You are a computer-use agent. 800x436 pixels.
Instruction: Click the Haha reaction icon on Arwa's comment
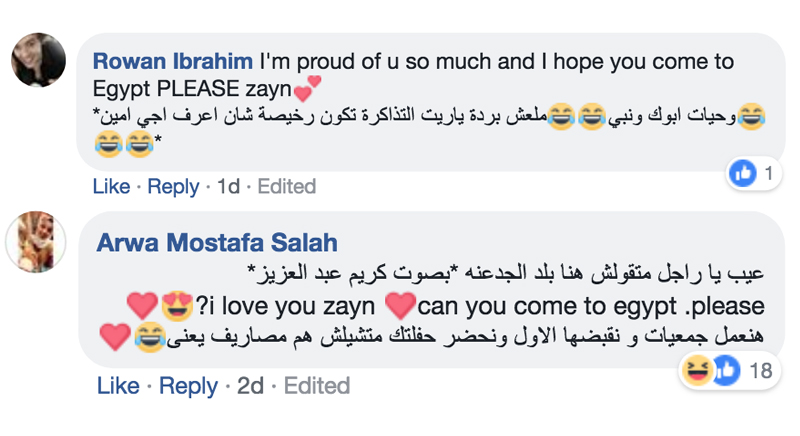pos(697,372)
